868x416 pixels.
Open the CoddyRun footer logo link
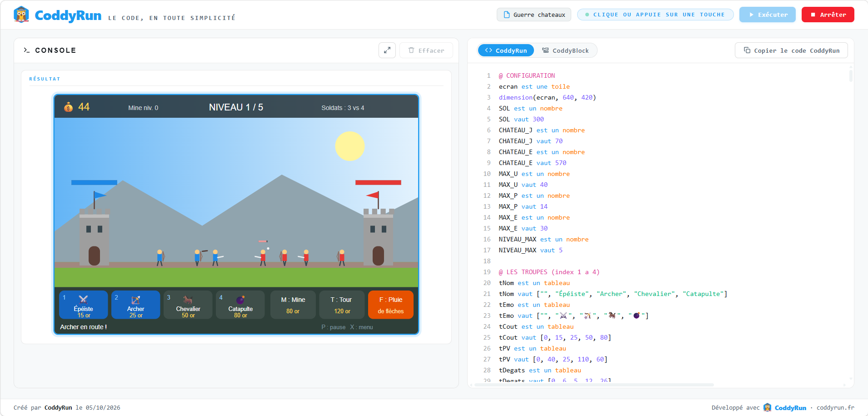click(785, 407)
